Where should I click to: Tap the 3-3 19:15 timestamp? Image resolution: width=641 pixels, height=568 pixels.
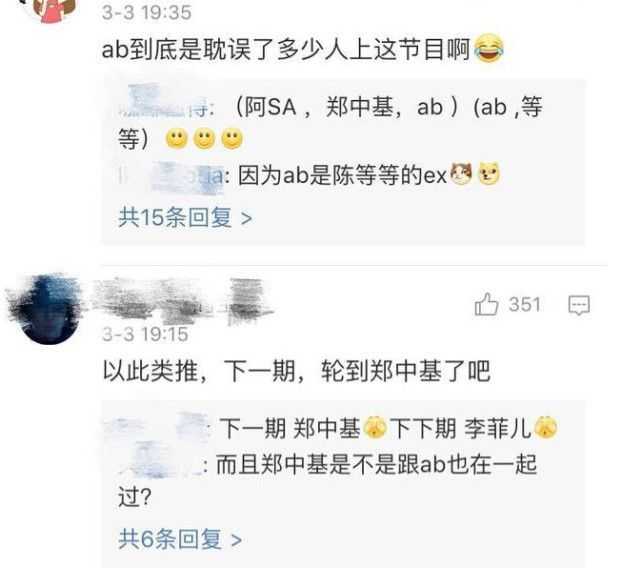tap(145, 335)
